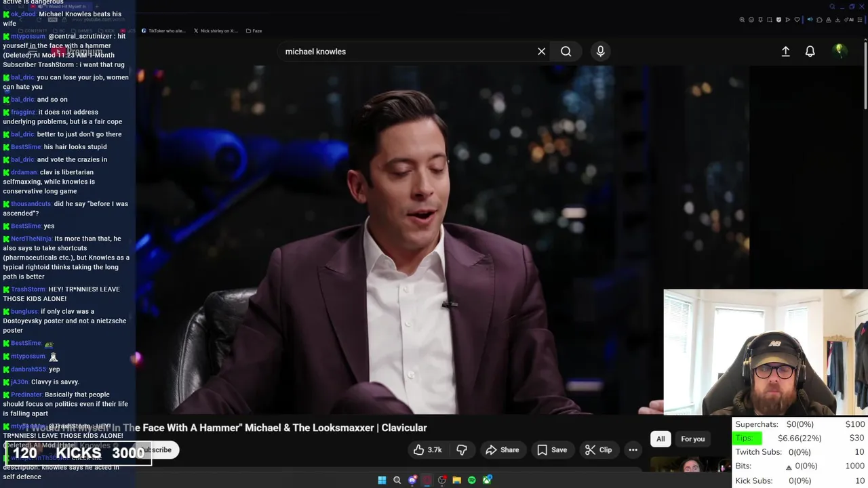Click the browser snapshot capture icon

tap(770, 20)
